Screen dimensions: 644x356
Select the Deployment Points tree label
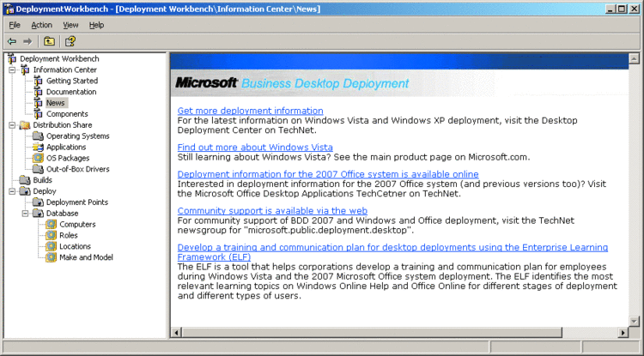tap(76, 202)
